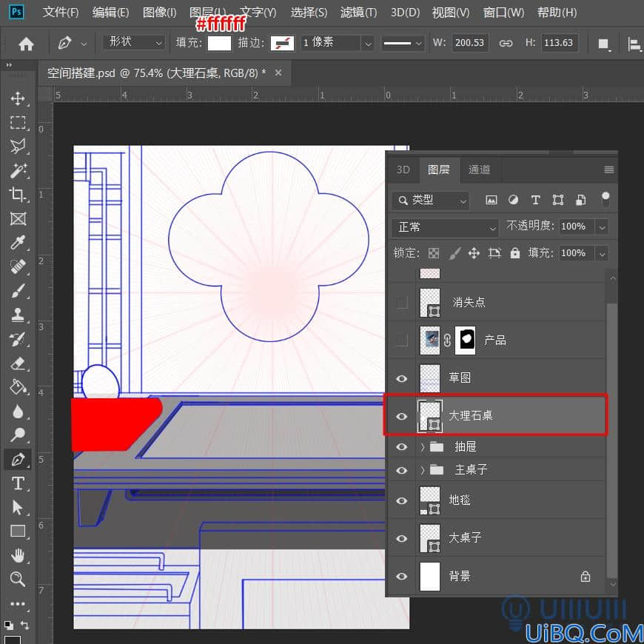Hide the 主桌子 group
Image resolution: width=644 pixels, height=644 pixels.
402,470
